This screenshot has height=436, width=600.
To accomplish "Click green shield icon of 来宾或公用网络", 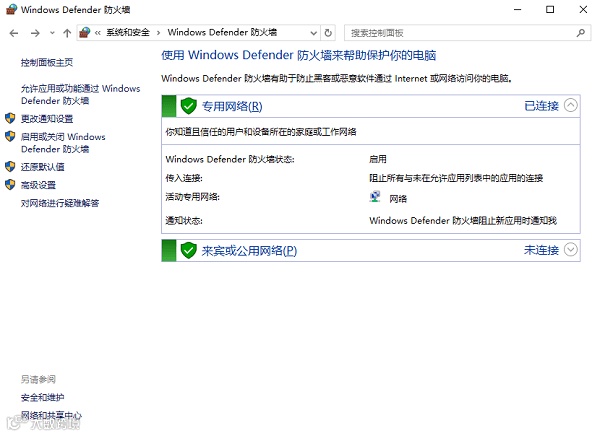I will (188, 251).
